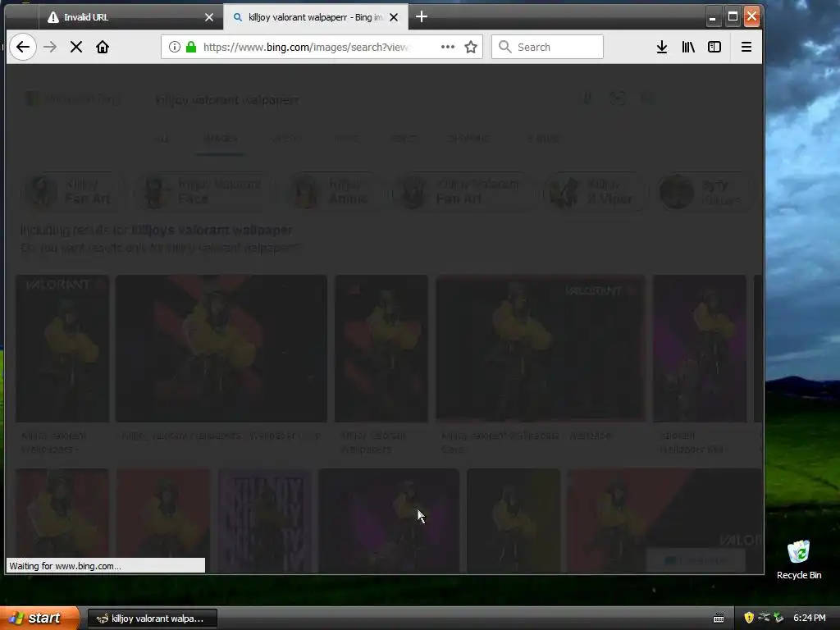Open the Firefox home page icon
The width and height of the screenshot is (840, 630).
103,47
